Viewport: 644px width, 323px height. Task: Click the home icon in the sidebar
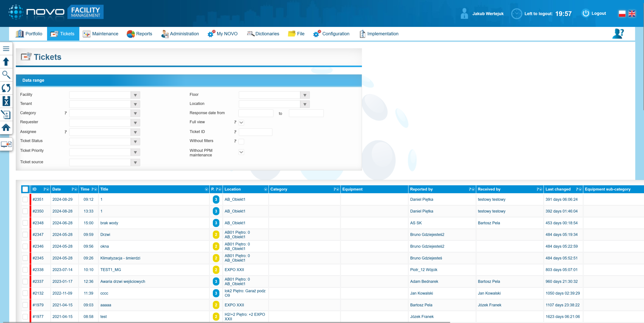click(x=6, y=128)
